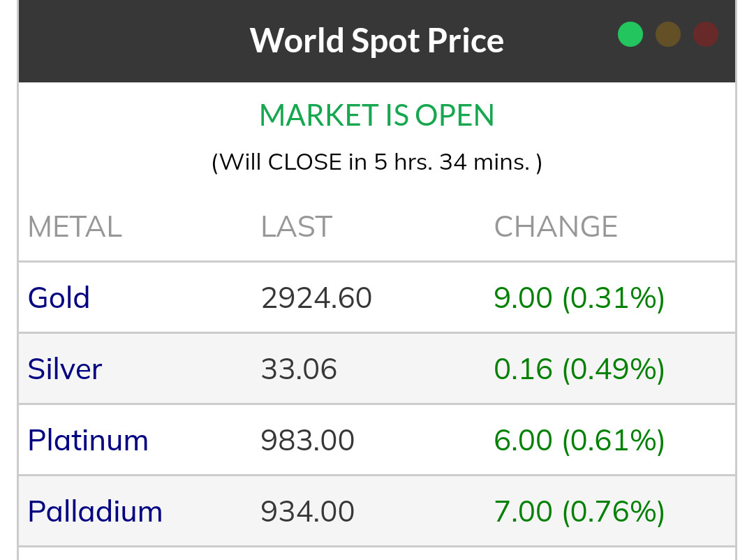Image resolution: width=754 pixels, height=560 pixels.
Task: Select Silver last price 33.06
Action: 299,369
